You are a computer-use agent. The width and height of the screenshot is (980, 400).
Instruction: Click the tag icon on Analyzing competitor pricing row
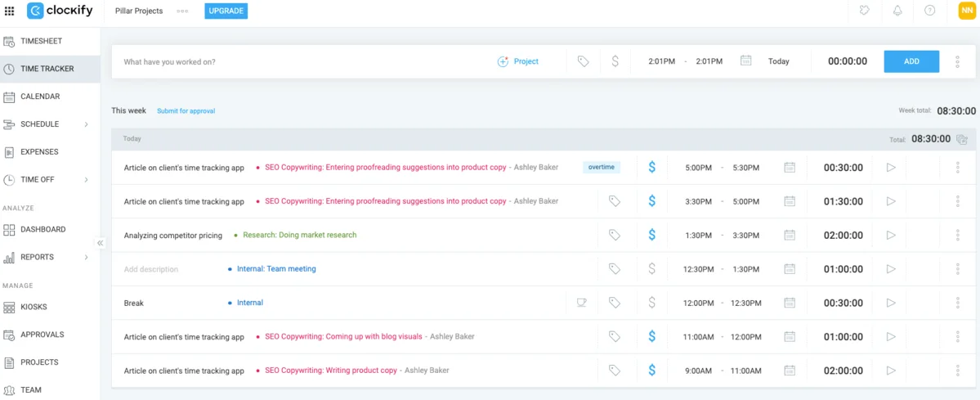point(615,235)
